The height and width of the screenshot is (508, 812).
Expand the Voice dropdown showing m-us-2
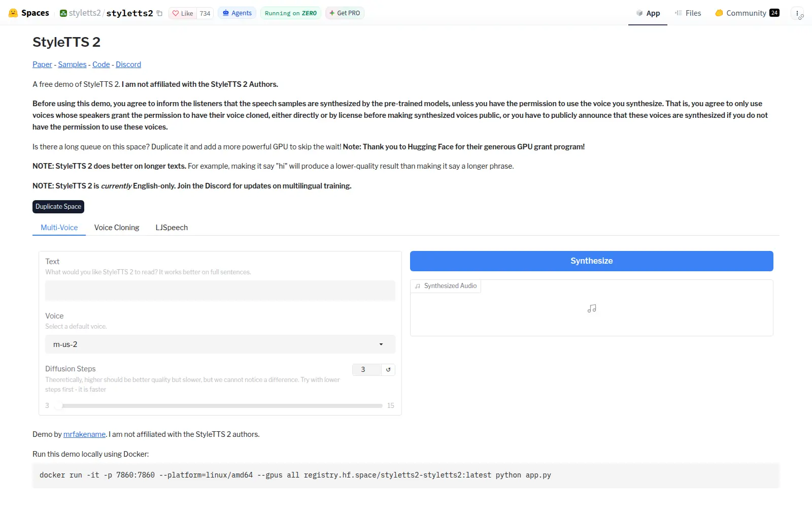pyautogui.click(x=220, y=344)
